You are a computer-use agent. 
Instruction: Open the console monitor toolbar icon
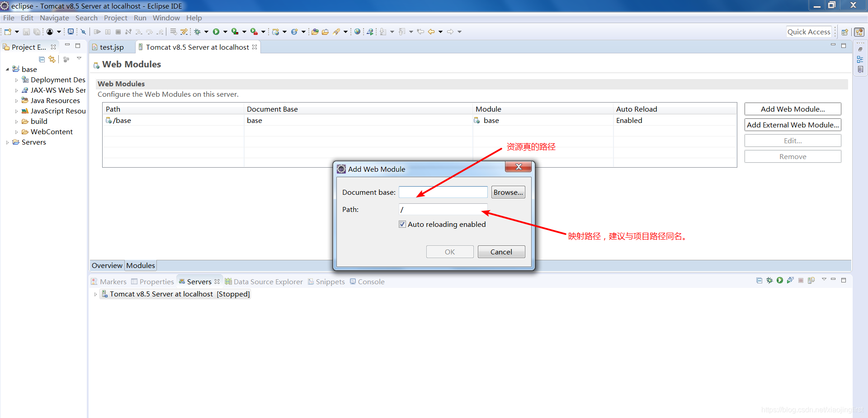click(71, 32)
